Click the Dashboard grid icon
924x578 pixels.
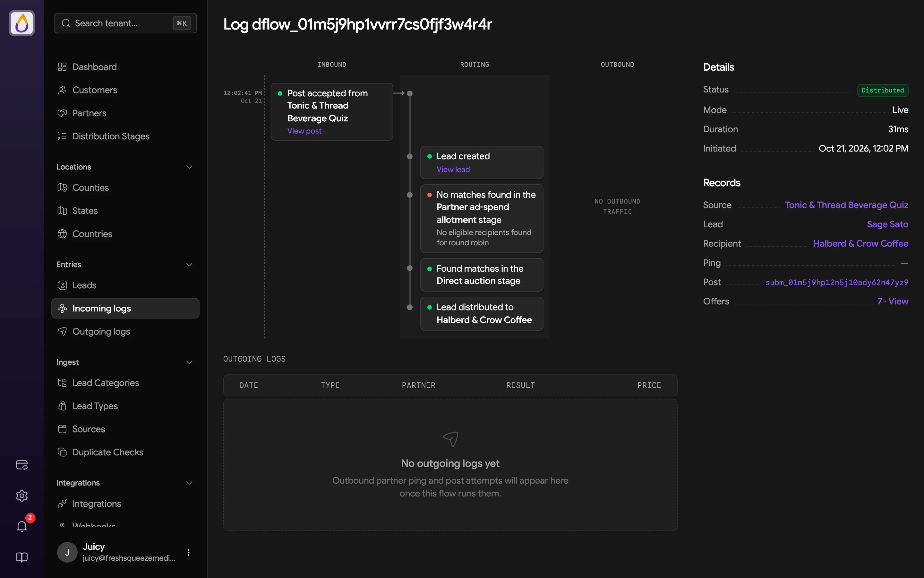click(62, 67)
